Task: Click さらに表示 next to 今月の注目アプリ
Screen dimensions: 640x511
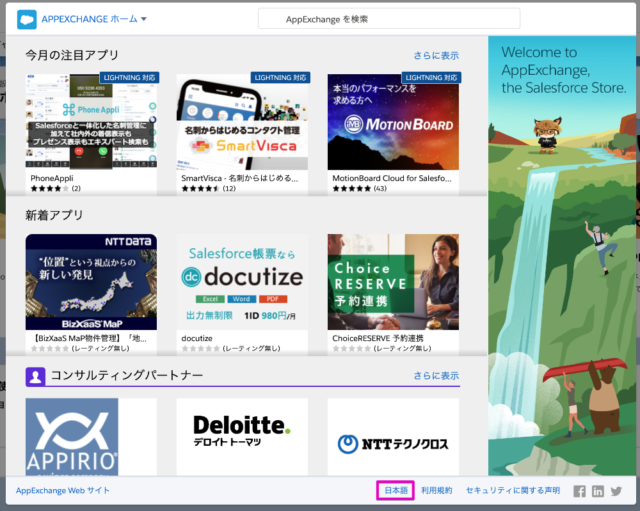Action: [436, 56]
